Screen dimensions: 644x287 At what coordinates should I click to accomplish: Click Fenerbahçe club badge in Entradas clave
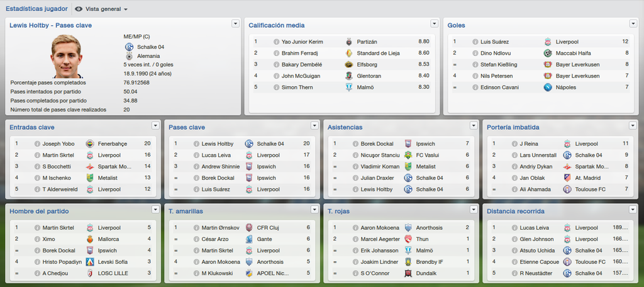[x=90, y=144]
